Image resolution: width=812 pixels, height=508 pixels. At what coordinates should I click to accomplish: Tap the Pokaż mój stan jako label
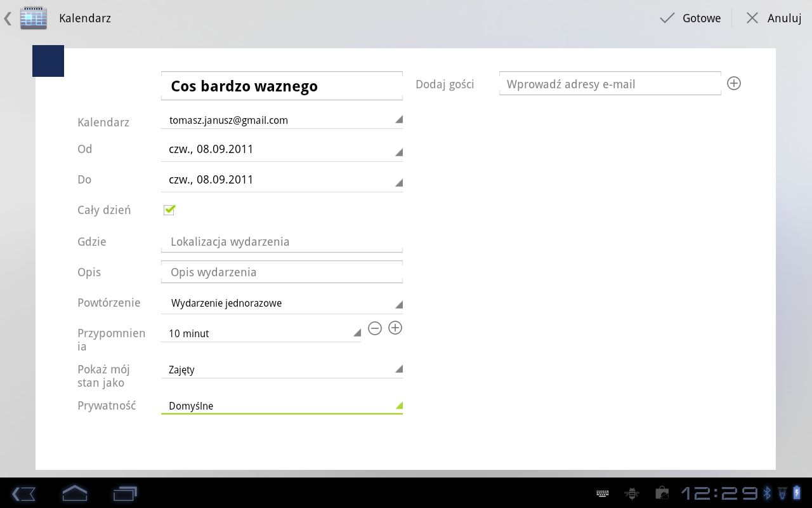[103, 376]
